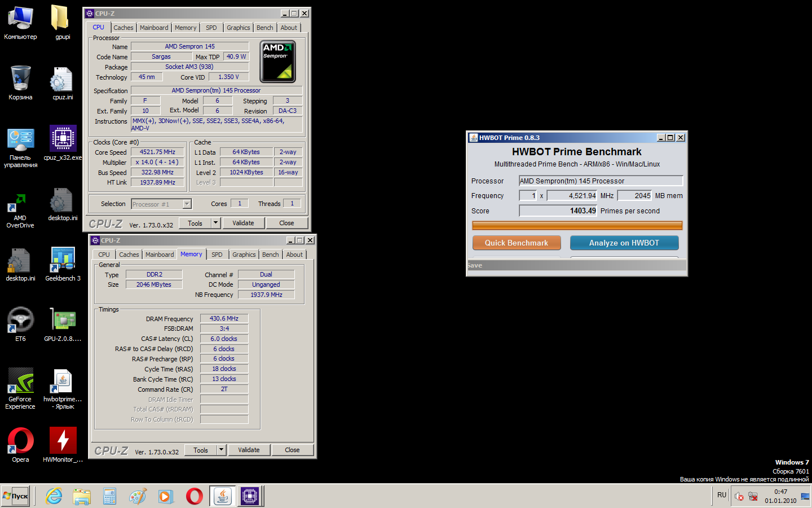Click the 1403.49 score field
Screen dimensions: 812x508
pyautogui.click(x=558, y=211)
